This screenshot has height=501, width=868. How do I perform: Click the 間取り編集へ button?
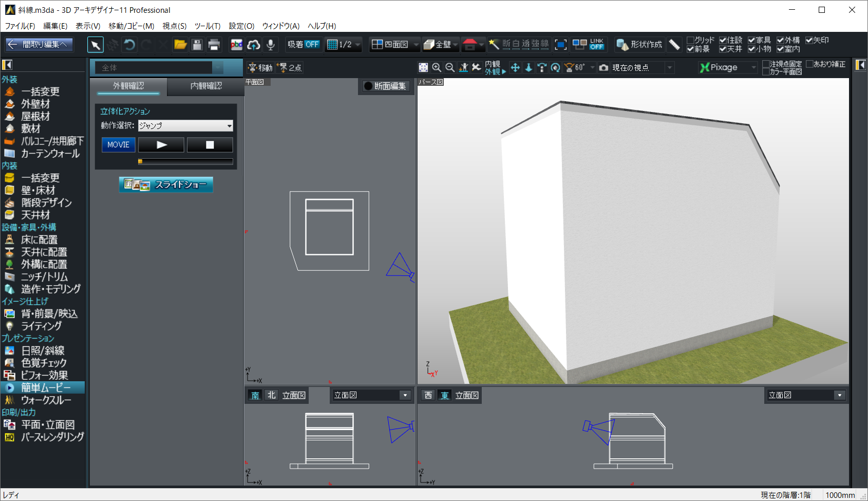(39, 45)
